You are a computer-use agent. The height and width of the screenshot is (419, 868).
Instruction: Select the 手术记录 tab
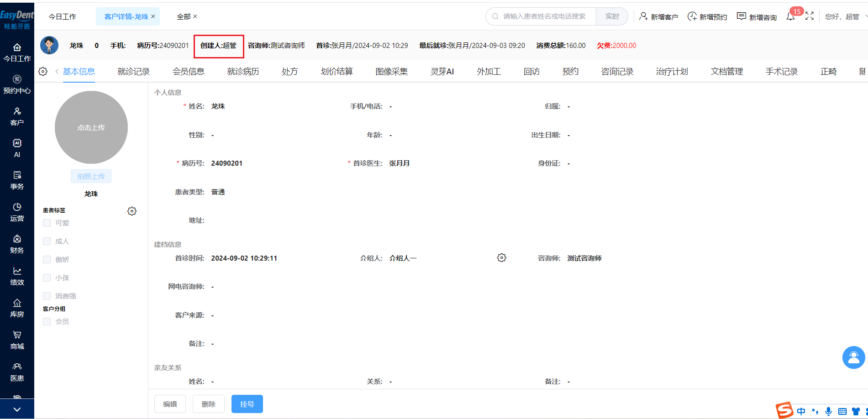tap(781, 72)
